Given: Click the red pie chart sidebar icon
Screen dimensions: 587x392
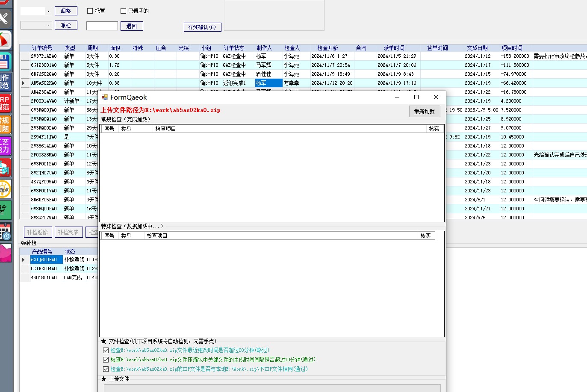Looking at the screenshot, I should (x=5, y=40).
